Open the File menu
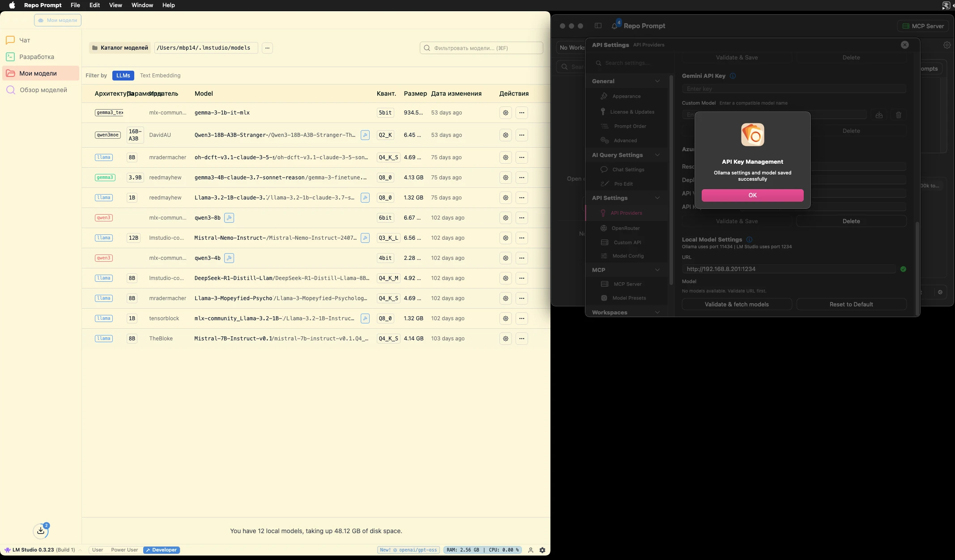This screenshot has height=560, width=955. tap(75, 5)
